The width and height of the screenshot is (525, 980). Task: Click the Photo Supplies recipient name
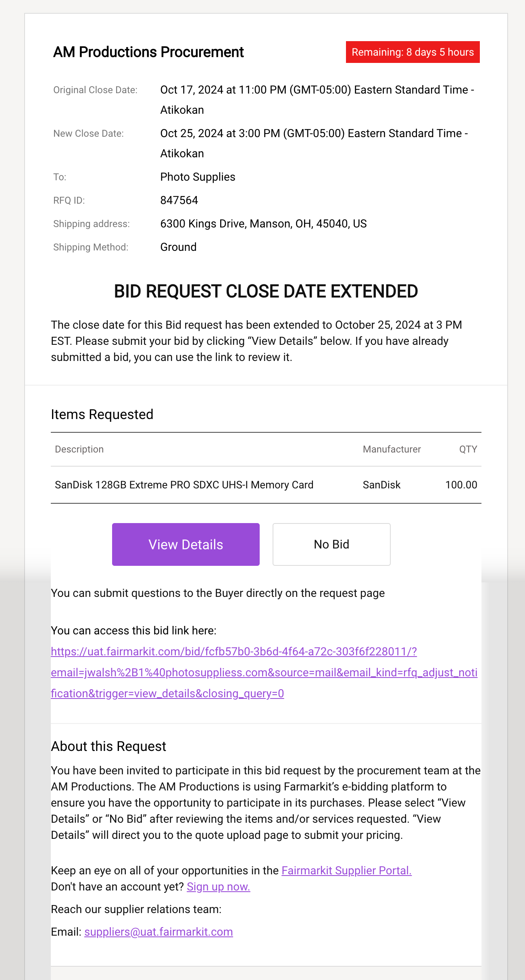198,177
